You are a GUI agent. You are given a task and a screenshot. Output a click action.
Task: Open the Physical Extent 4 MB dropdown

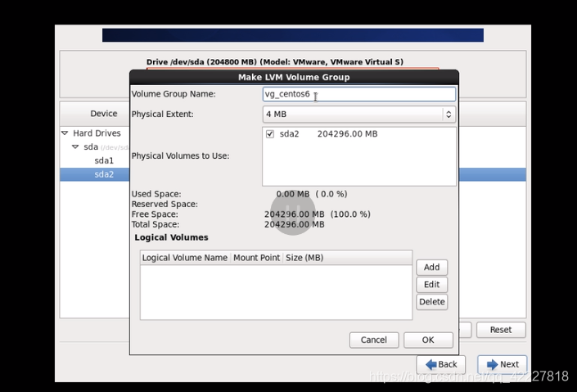pyautogui.click(x=359, y=114)
